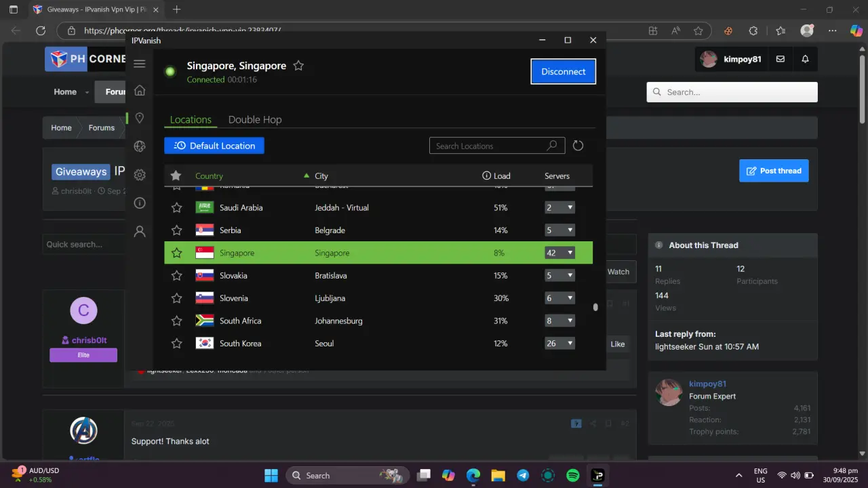The height and width of the screenshot is (488, 868).
Task: Click Post thread button on forum page
Action: [x=774, y=171]
